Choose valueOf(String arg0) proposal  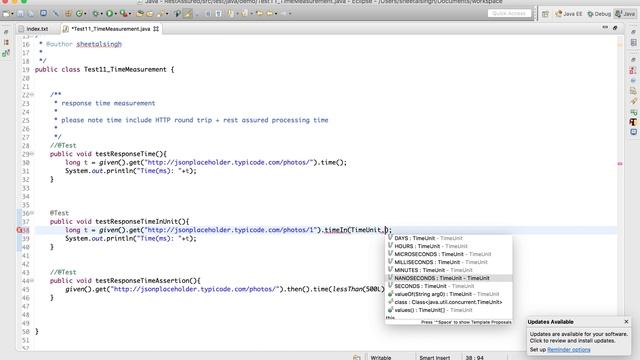[x=449, y=294]
